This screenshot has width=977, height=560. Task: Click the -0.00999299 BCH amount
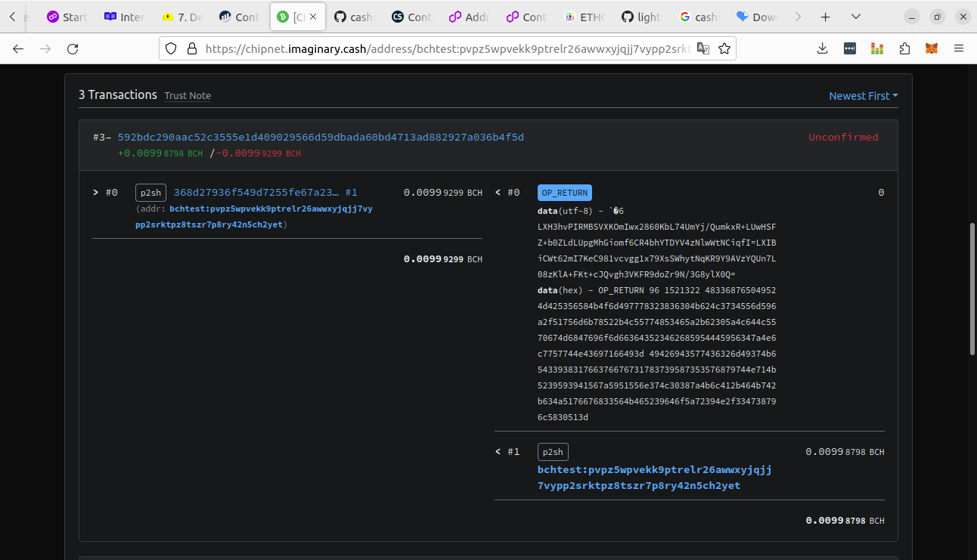click(x=259, y=153)
